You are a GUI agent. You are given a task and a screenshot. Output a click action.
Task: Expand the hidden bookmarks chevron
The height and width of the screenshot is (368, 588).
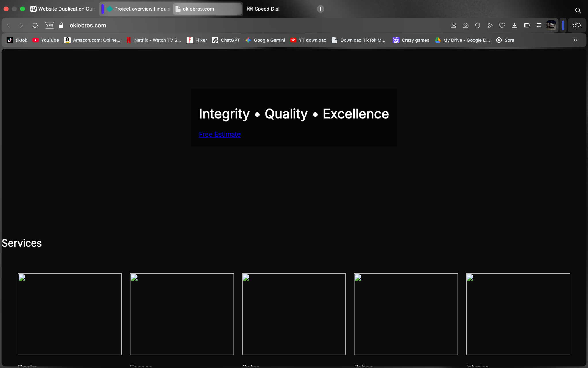pyautogui.click(x=575, y=40)
